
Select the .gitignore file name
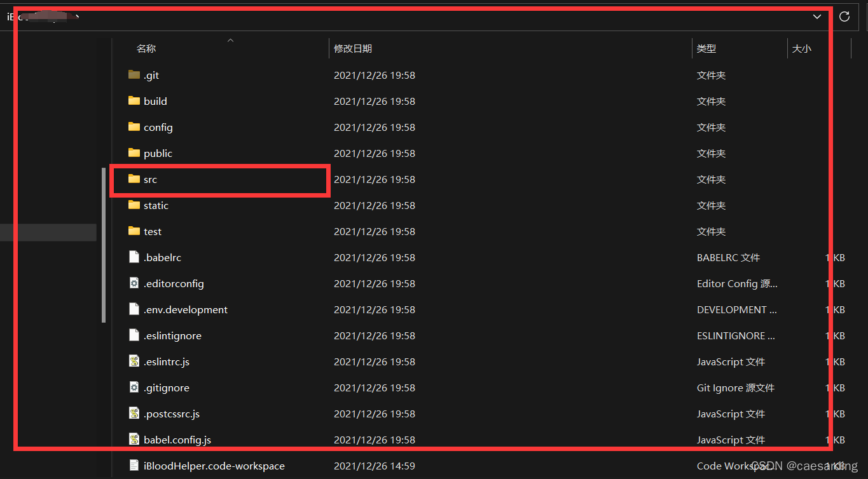pos(167,388)
